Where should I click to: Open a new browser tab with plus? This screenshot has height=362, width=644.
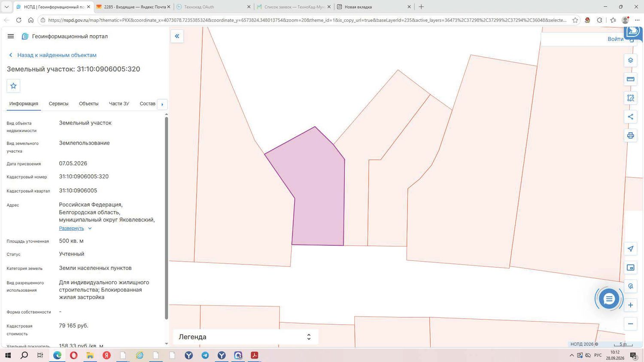click(x=421, y=7)
